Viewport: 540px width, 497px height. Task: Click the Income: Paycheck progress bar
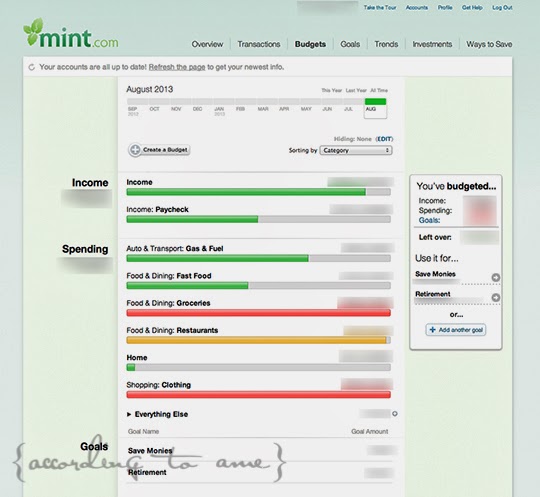coord(258,219)
